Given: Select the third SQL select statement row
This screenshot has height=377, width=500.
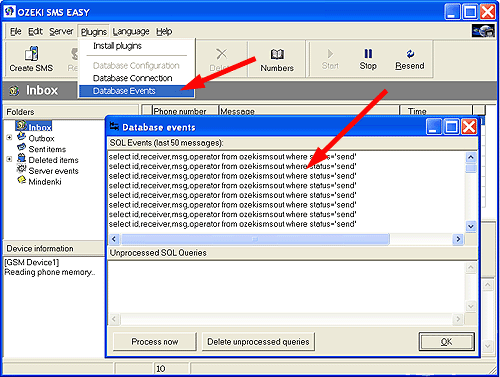Looking at the screenshot, I should click(232, 176).
